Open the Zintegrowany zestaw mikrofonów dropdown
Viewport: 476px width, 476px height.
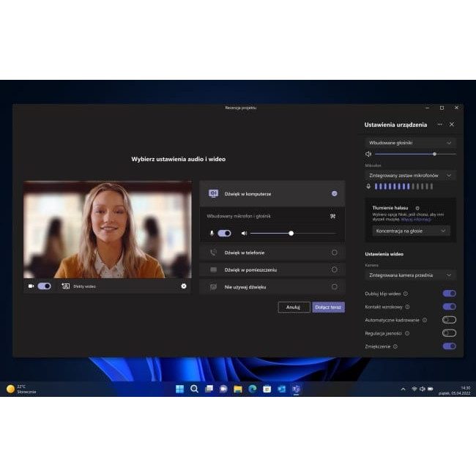pos(410,176)
